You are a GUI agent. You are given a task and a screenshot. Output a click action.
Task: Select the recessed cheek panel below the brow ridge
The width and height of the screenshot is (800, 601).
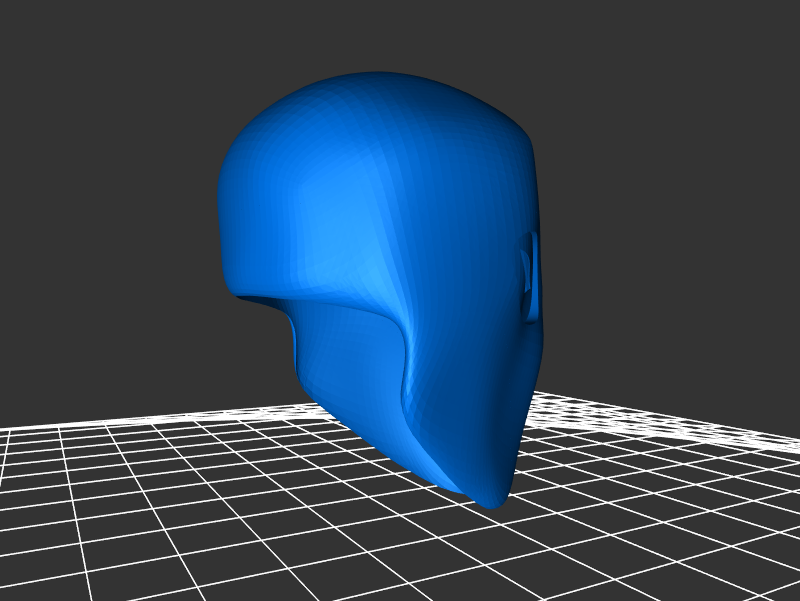click(350, 360)
